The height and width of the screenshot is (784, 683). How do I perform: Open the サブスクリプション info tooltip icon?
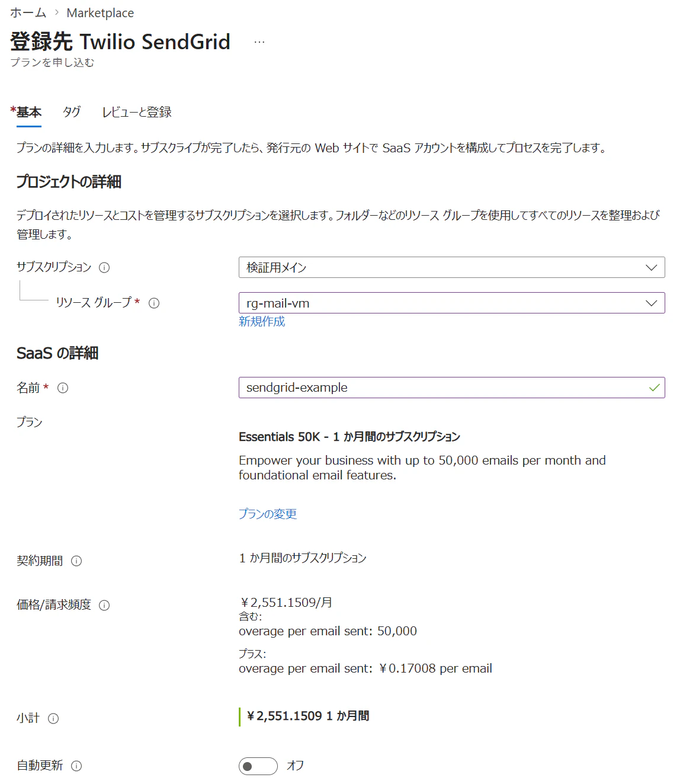click(x=104, y=267)
